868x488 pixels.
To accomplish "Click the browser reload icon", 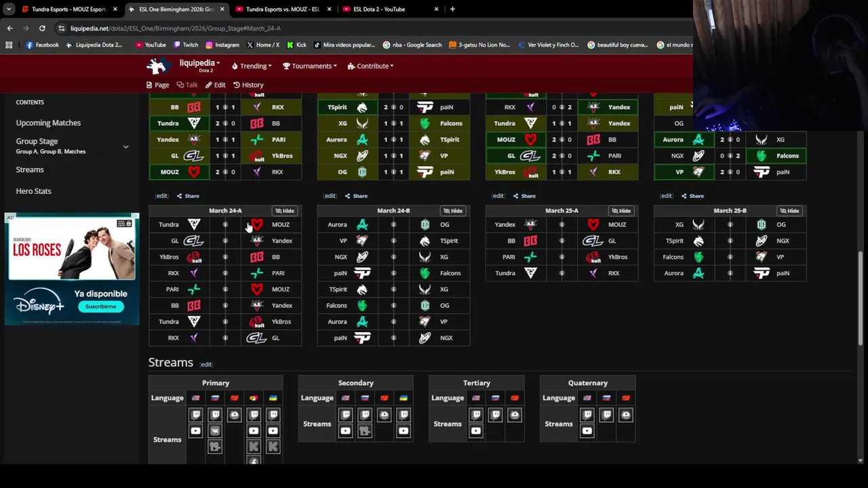I will click(42, 28).
